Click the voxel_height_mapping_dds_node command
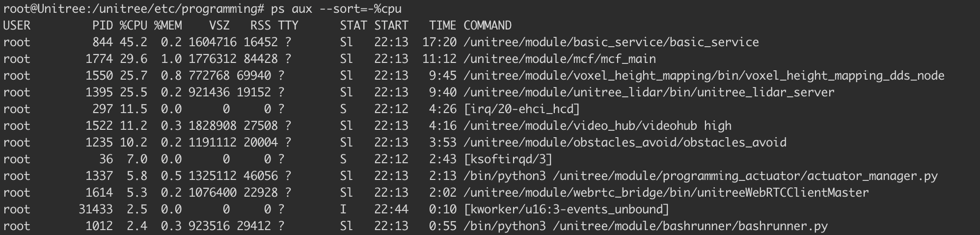Screen dimensions: 980x235 pyautogui.click(x=704, y=76)
